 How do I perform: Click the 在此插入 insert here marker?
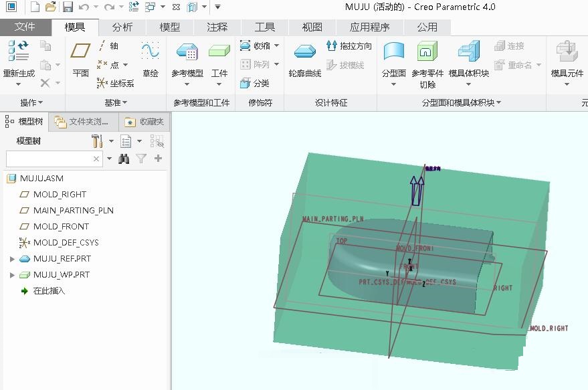point(43,291)
